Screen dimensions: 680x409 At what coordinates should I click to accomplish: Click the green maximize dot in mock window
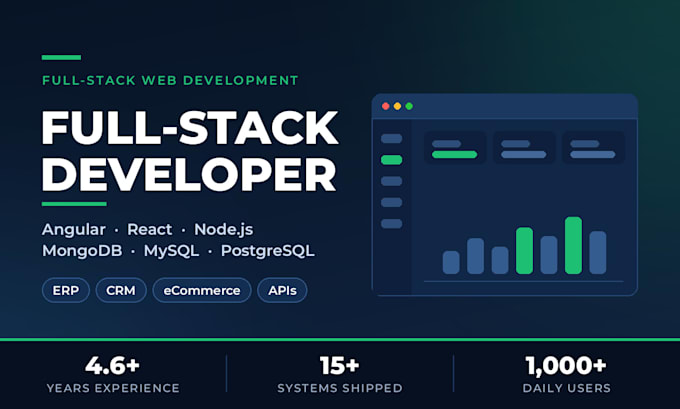pos(409,106)
